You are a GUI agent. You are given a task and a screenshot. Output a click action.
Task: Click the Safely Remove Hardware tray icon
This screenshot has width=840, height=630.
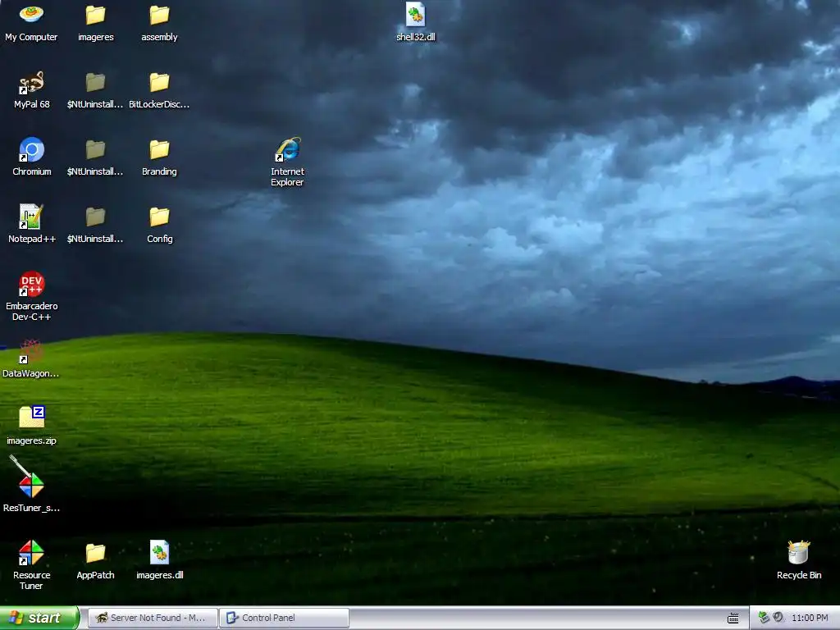click(764, 618)
